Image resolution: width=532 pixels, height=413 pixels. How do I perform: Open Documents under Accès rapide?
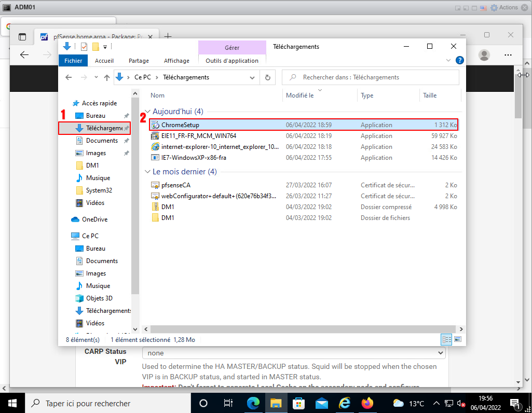(102, 141)
